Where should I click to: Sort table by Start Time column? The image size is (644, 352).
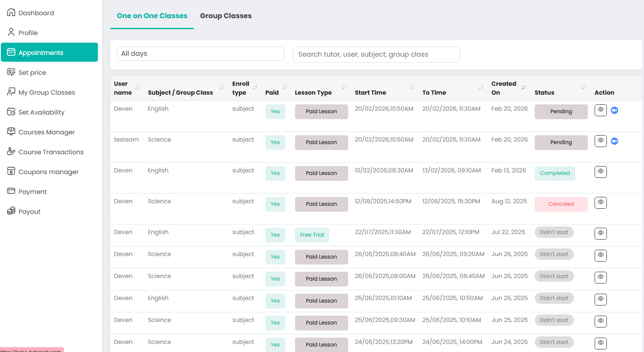[x=412, y=87]
